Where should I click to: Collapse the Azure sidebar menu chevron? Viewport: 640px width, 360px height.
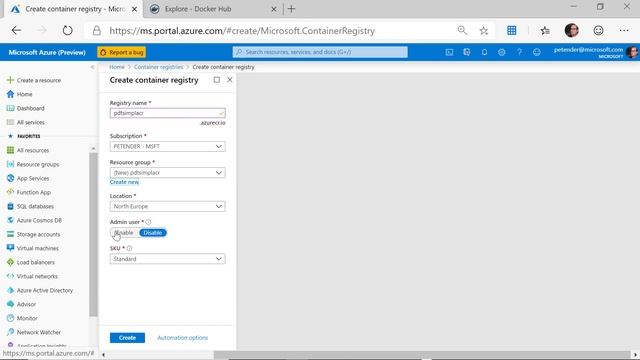click(x=92, y=67)
